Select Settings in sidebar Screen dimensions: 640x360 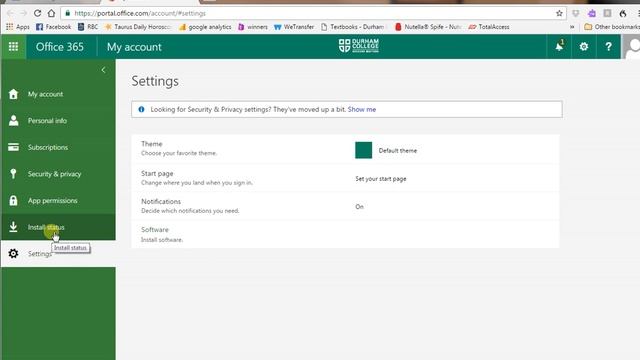pyautogui.click(x=58, y=254)
